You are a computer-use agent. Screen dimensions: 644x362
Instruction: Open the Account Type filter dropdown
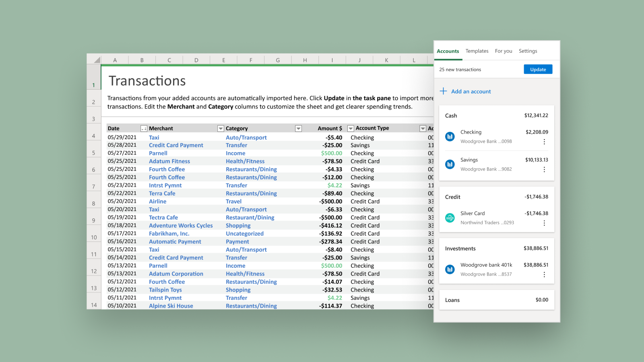423,128
